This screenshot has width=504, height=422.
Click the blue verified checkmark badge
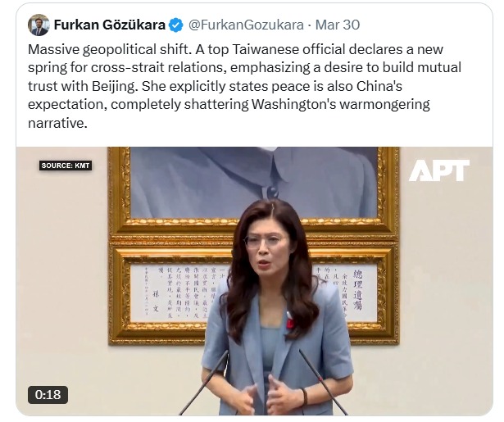[x=176, y=25]
